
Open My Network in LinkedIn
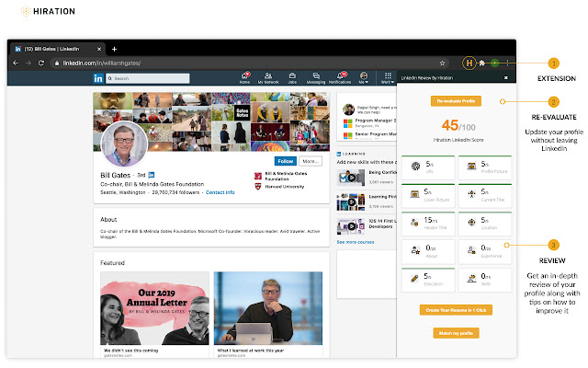(268, 77)
